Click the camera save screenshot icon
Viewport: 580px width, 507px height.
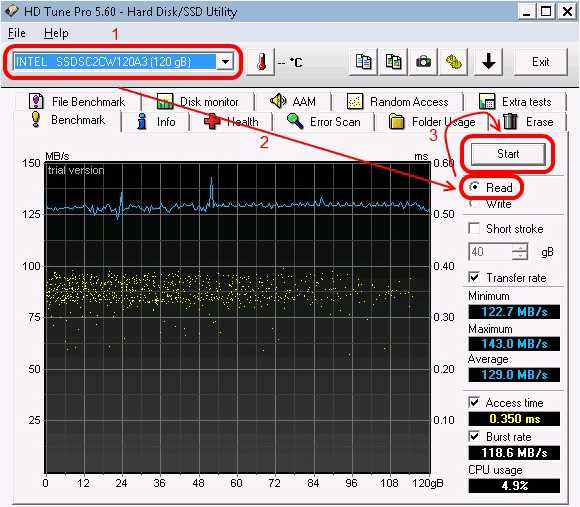423,62
